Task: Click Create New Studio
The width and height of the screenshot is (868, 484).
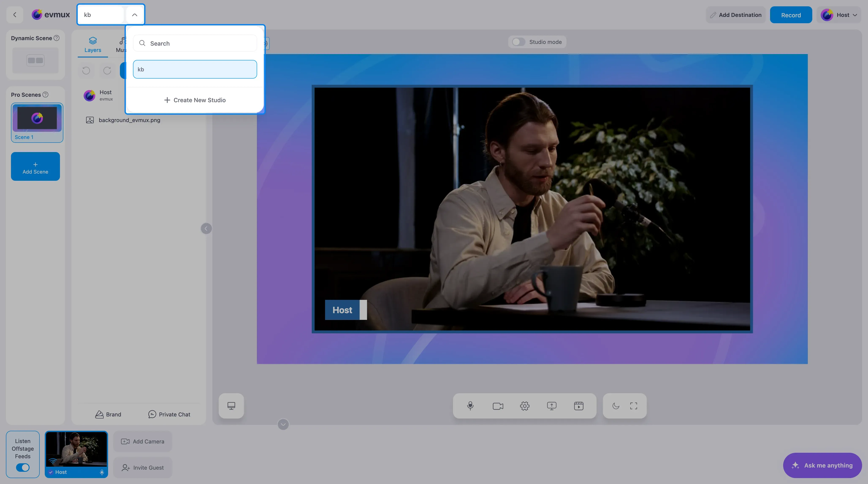Action: pos(195,100)
